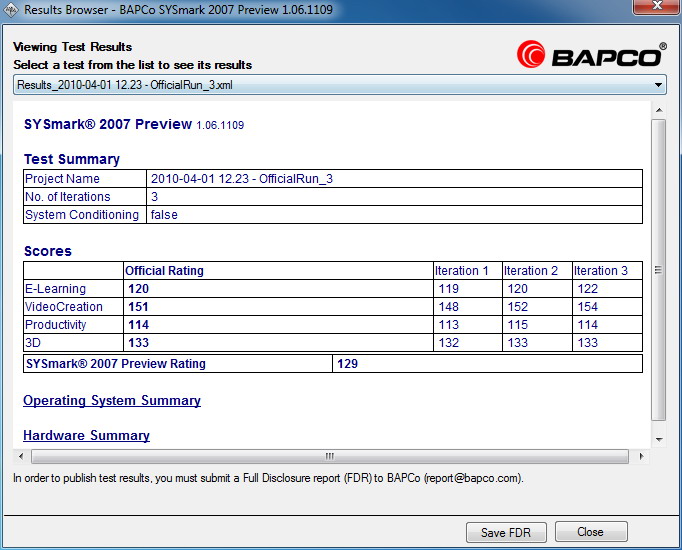The width and height of the screenshot is (682, 550).
Task: Click VideoCreation Iteration 2 score 152
Action: (518, 307)
